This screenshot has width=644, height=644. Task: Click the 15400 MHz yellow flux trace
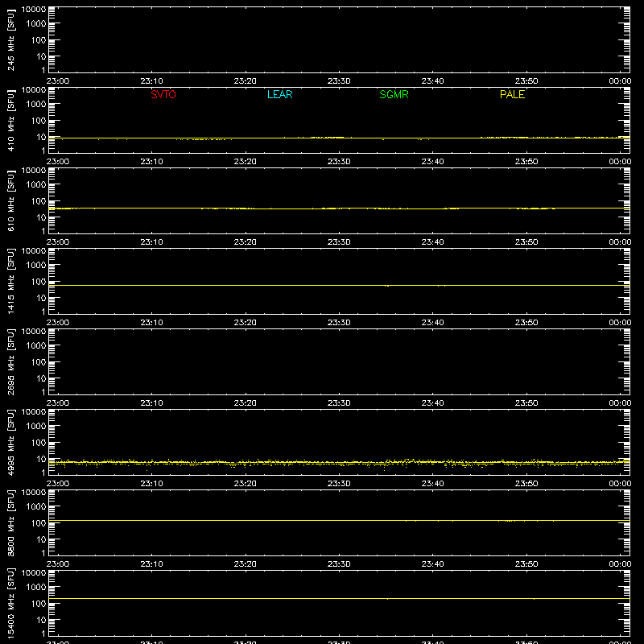click(339, 598)
